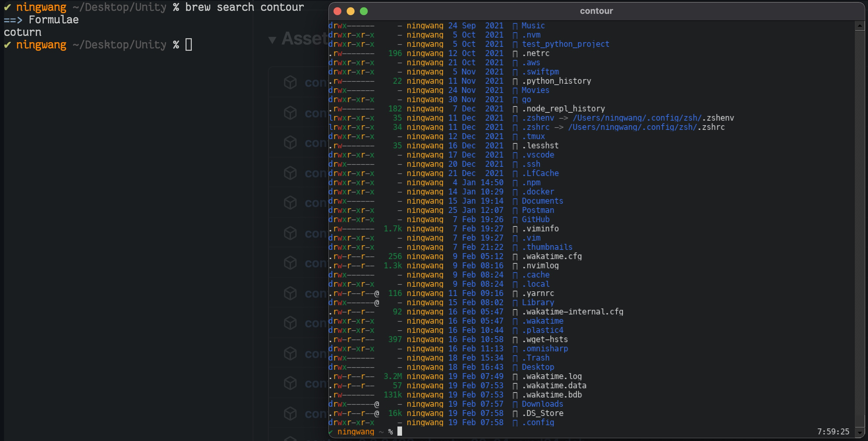Minimize the contour window with yellow button

click(350, 11)
